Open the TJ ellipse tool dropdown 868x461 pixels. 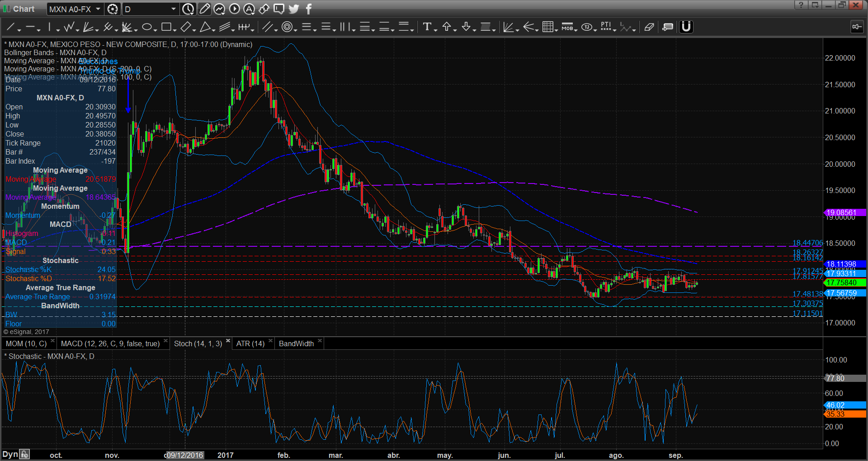595,29
